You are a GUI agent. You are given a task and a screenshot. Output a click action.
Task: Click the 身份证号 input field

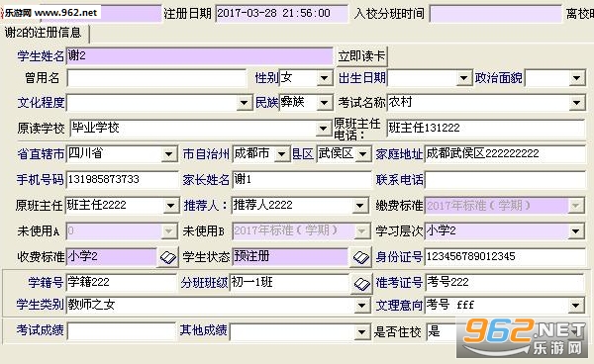click(505, 257)
